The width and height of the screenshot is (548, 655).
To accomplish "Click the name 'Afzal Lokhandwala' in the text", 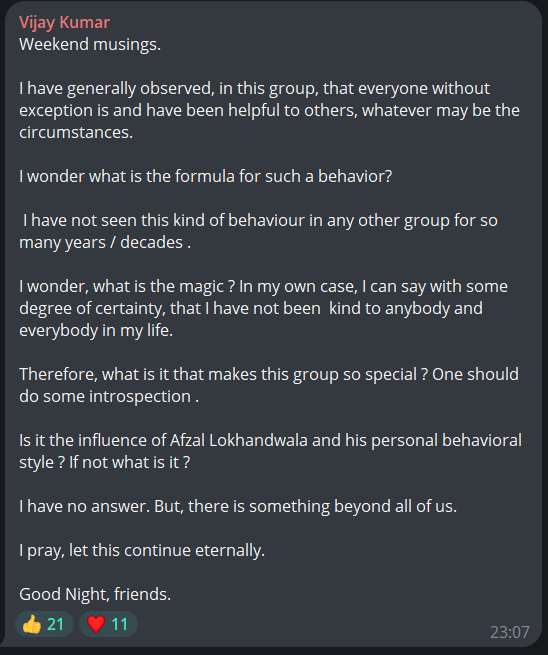I will (x=238, y=440).
